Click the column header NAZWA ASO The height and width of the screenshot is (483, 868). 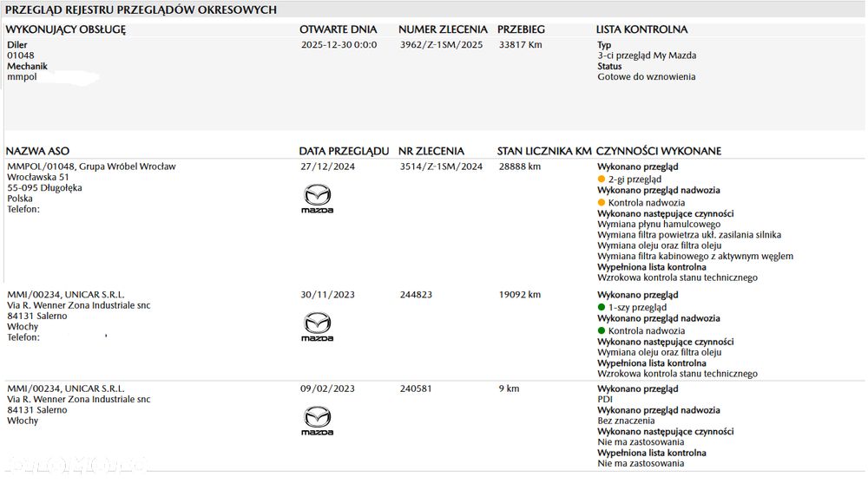(37, 151)
